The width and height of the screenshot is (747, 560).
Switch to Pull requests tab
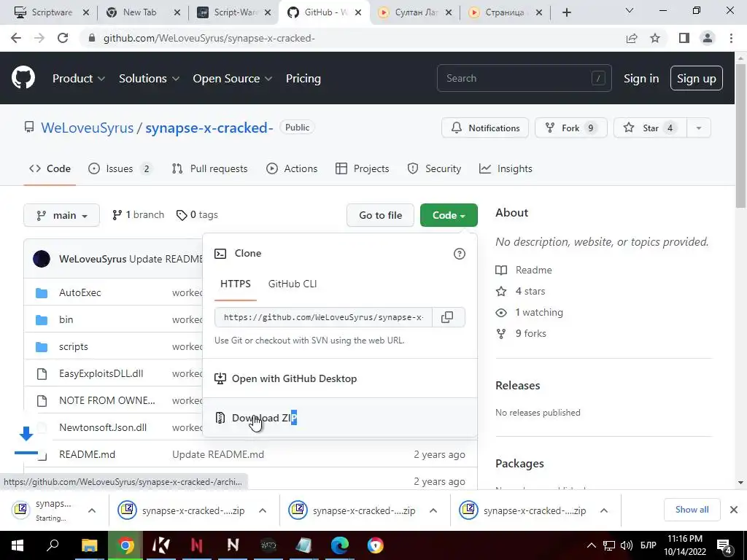(209, 168)
